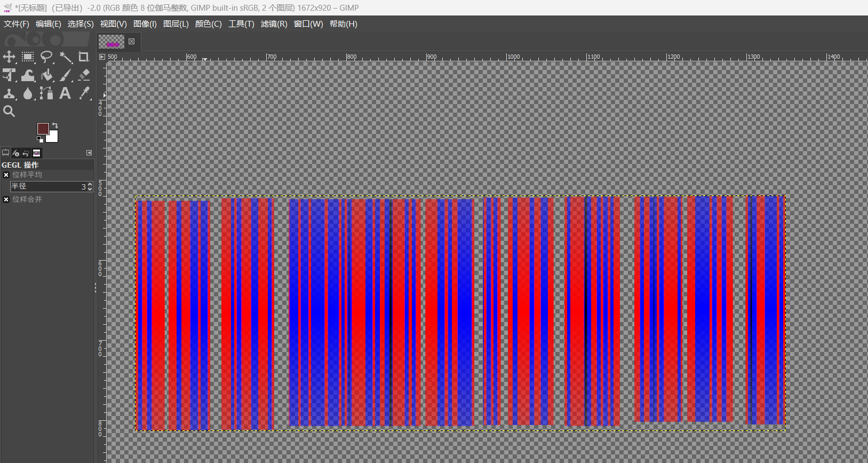The image size is (868, 463).
Task: Select the Bucket Fill tool
Action: (x=46, y=75)
